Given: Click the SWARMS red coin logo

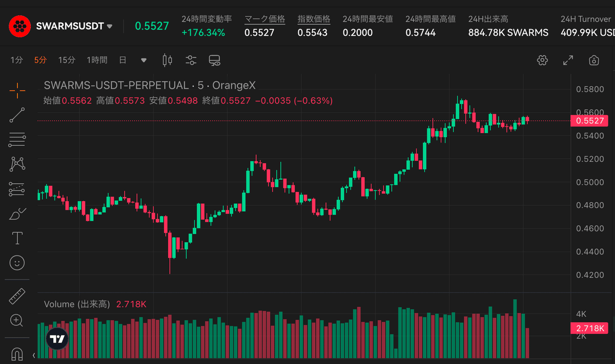Looking at the screenshot, I should [x=20, y=26].
